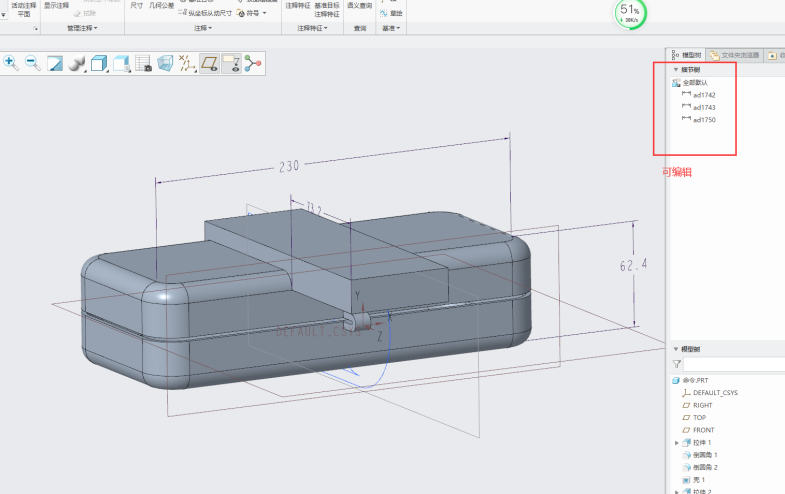Open the saved orientations box icon

100,64
